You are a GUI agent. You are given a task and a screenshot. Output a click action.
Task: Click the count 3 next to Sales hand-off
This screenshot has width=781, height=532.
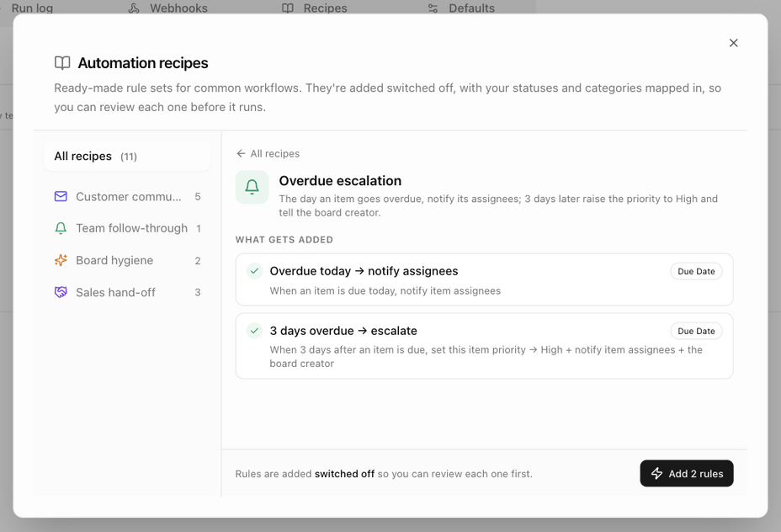pyautogui.click(x=198, y=292)
